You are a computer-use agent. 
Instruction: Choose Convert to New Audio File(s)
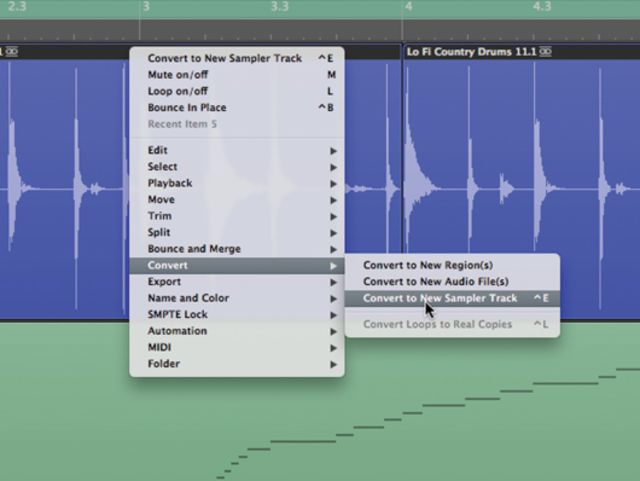[x=452, y=282]
